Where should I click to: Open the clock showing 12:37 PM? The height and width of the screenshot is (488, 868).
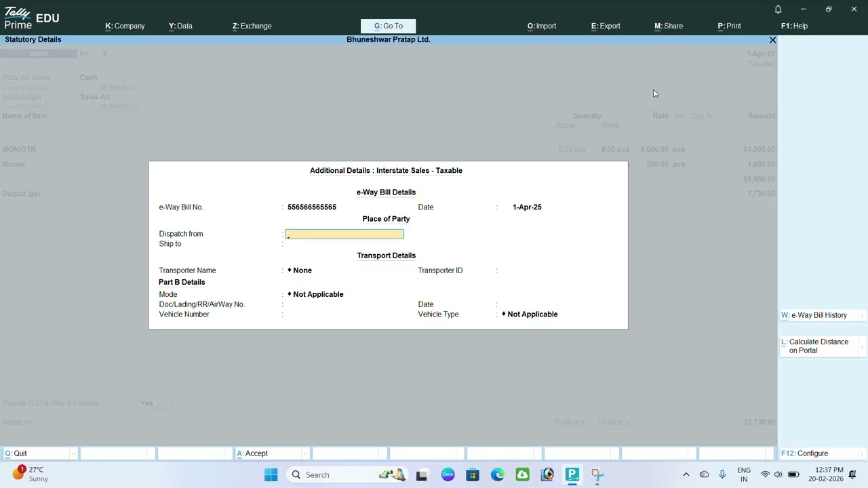point(826,474)
